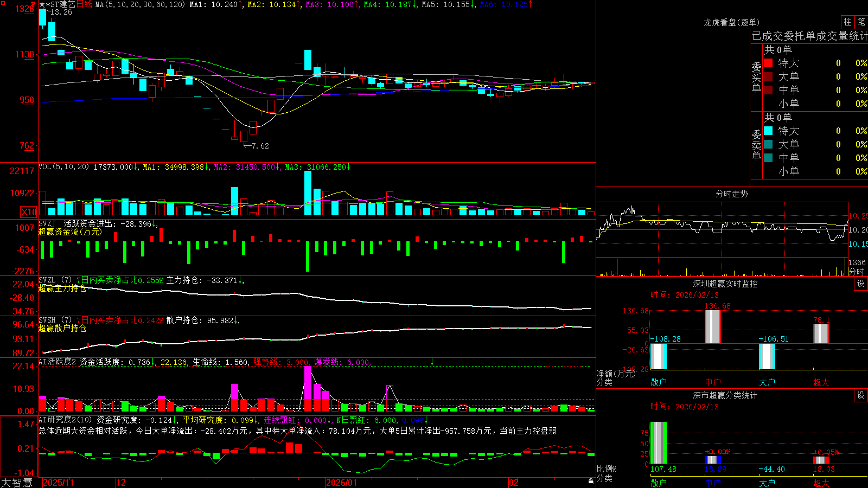Open 设 settings for 深圳超赢实时监控
The width and height of the screenshot is (868, 488).
860,284
